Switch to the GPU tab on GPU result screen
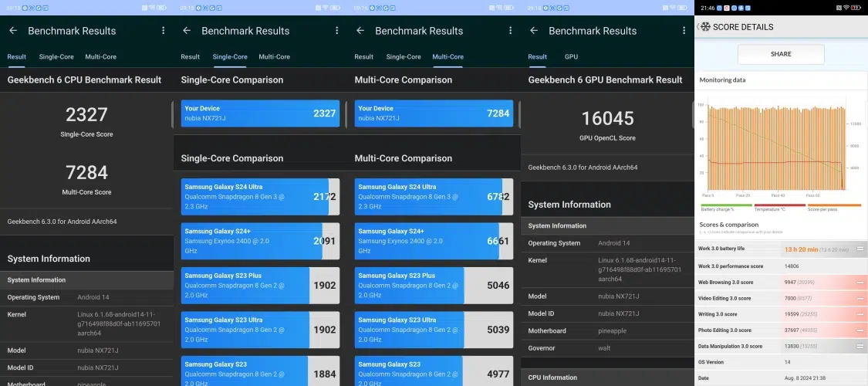This screenshot has width=868, height=386. [571, 56]
